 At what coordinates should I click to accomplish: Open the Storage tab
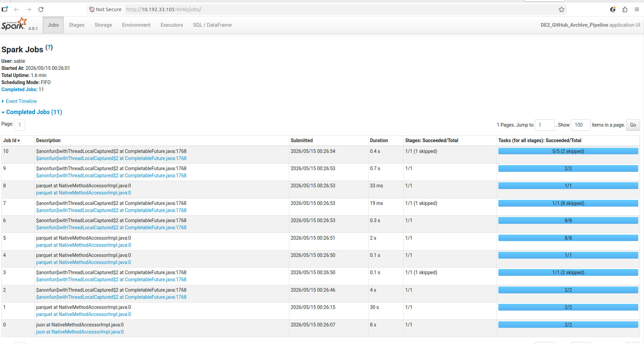click(103, 25)
